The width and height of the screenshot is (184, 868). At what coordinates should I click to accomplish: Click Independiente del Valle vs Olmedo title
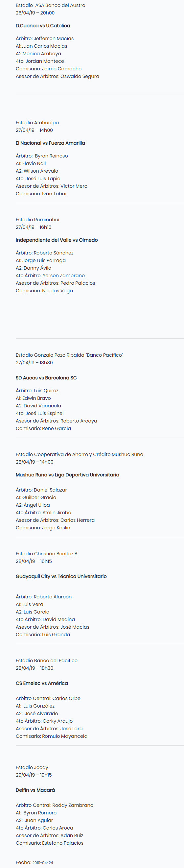pyautogui.click(x=57, y=240)
